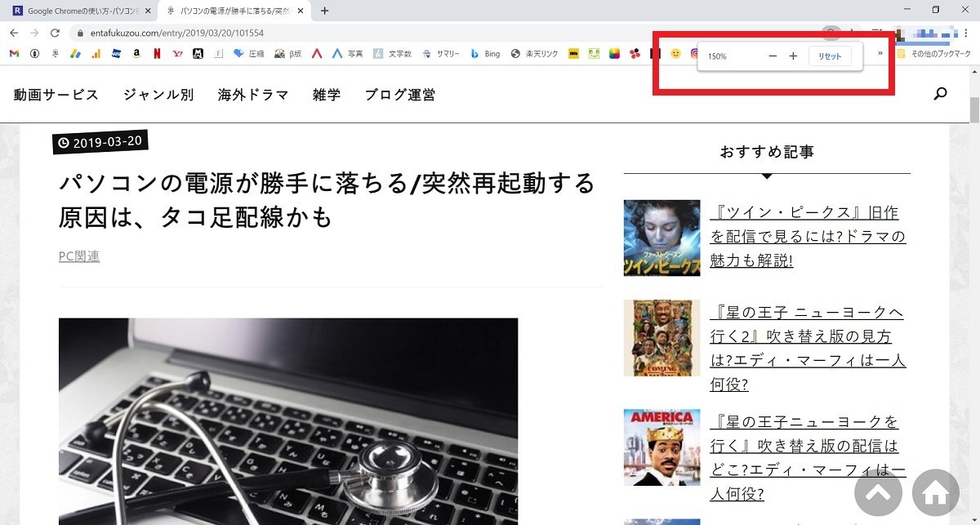Screen dimensions: 980x525
Task: Click the laptop and stethoscope article image
Action: pyautogui.click(x=288, y=421)
